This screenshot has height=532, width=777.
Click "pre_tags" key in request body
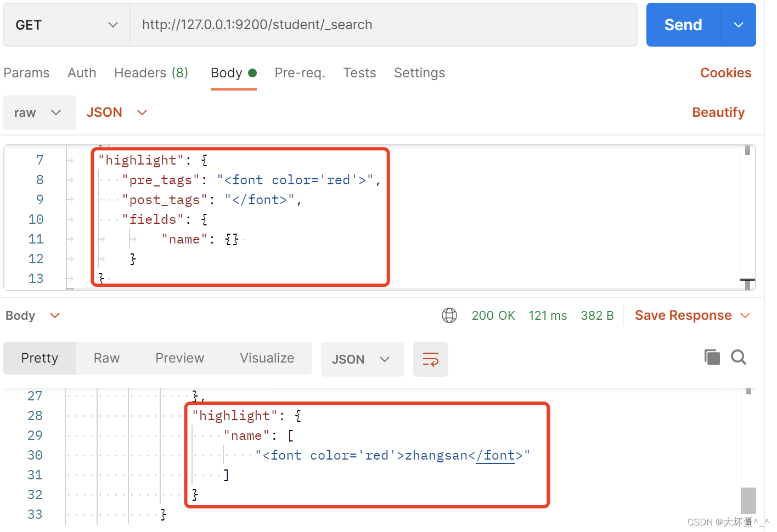point(161,180)
